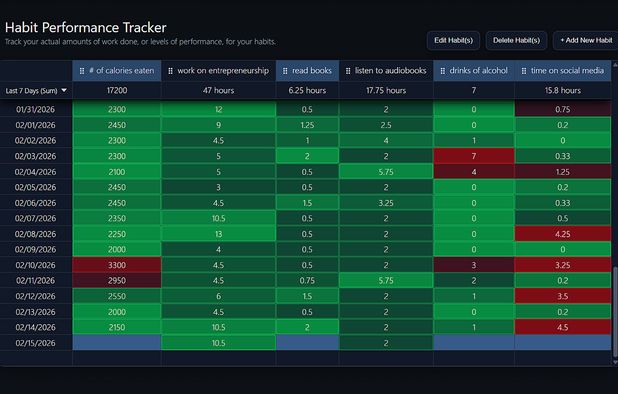The width and height of the screenshot is (618, 394).
Task: Click the date label 02/09/2026
Action: click(35, 249)
